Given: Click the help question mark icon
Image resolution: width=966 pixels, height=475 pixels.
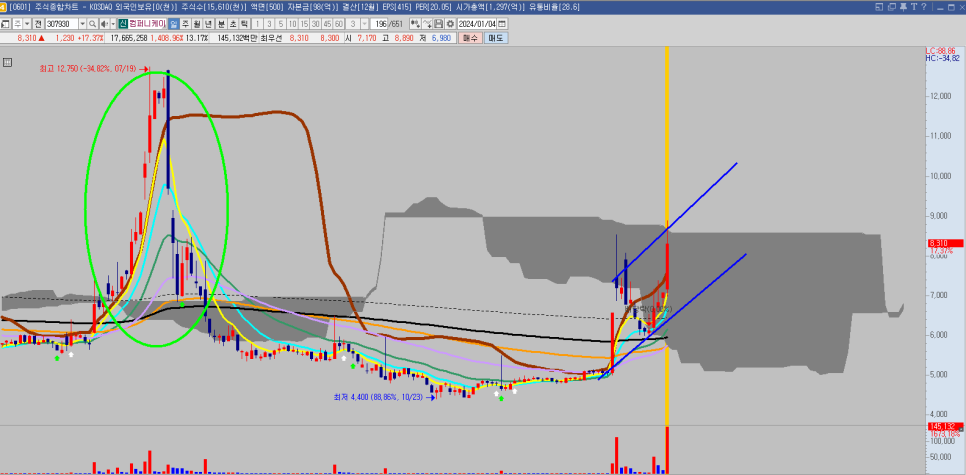Looking at the screenshot, I should coord(922,8).
